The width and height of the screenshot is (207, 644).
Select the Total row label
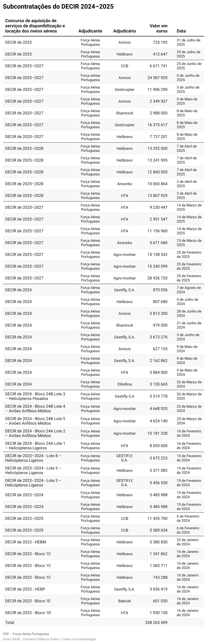pos(10,622)
